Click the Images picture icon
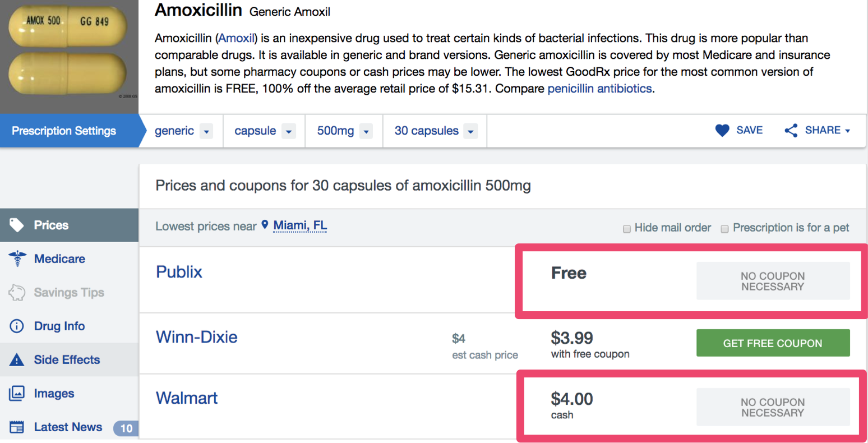The height and width of the screenshot is (443, 868). (17, 393)
